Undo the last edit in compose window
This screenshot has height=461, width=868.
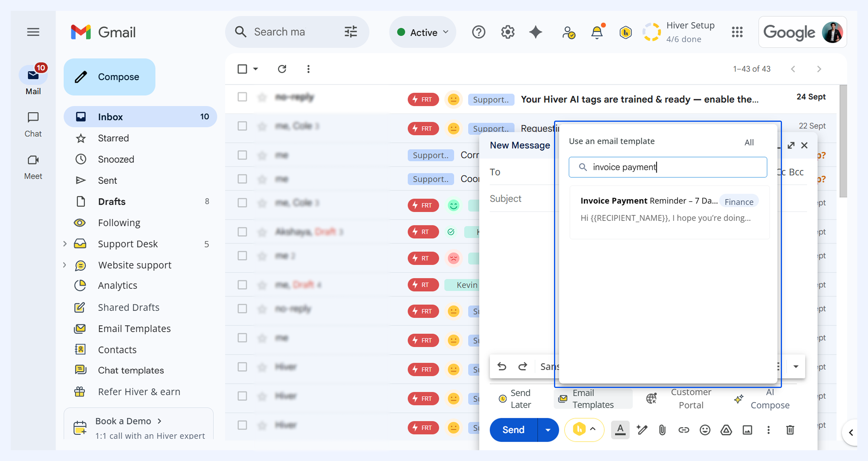[x=502, y=366]
